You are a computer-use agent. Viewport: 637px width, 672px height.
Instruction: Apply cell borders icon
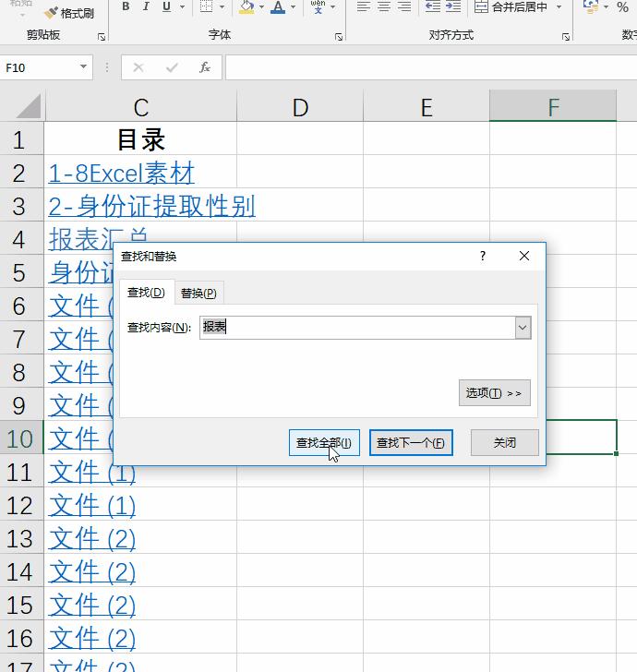pyautogui.click(x=206, y=6)
